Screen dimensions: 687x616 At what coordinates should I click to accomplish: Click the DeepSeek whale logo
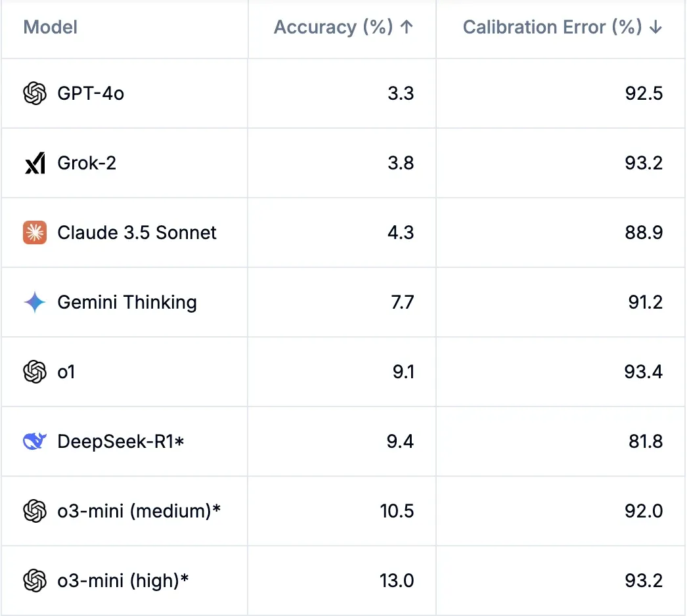[x=35, y=441]
